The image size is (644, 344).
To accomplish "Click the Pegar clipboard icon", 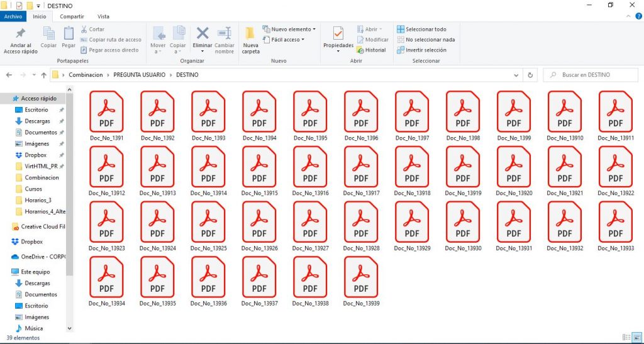I will pos(69,34).
